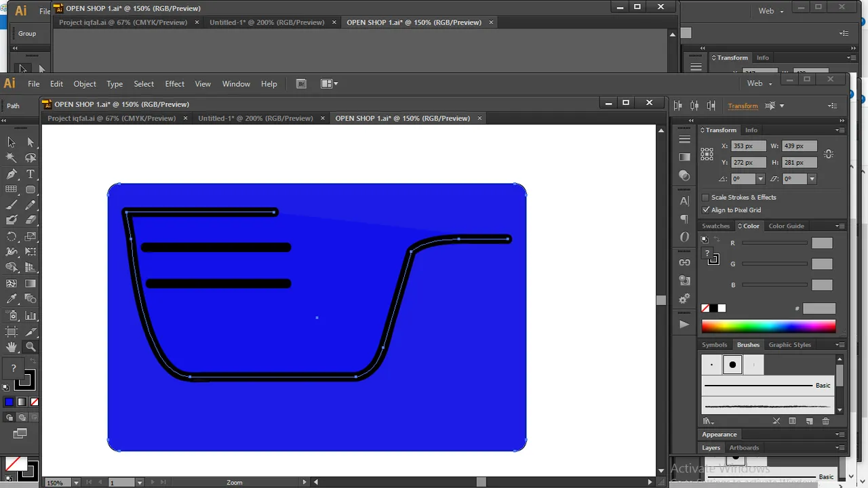The height and width of the screenshot is (488, 868).
Task: Click the R color slider track
Action: pyautogui.click(x=774, y=243)
